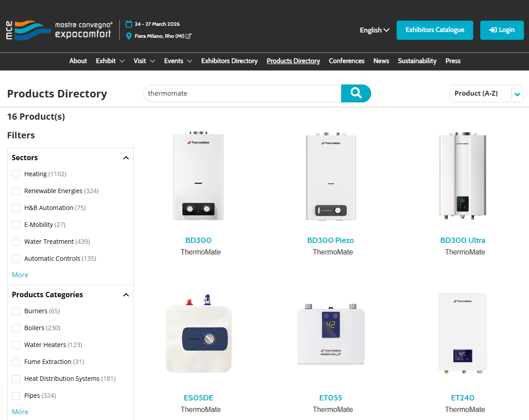Image resolution: width=529 pixels, height=420 pixels.
Task: Open the English language dropdown
Action: tap(374, 30)
